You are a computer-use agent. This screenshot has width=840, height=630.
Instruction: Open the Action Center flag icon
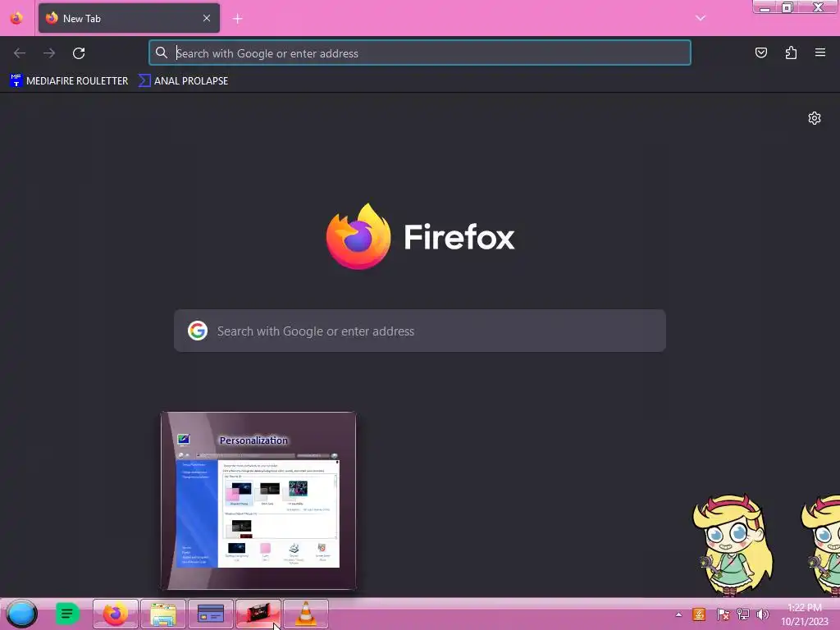(x=723, y=614)
